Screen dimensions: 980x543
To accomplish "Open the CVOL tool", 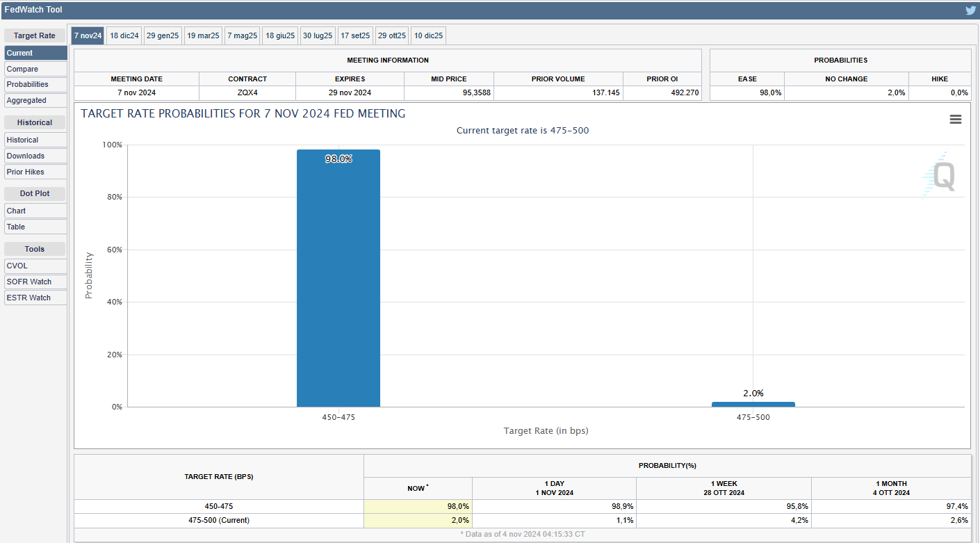I will 35,266.
